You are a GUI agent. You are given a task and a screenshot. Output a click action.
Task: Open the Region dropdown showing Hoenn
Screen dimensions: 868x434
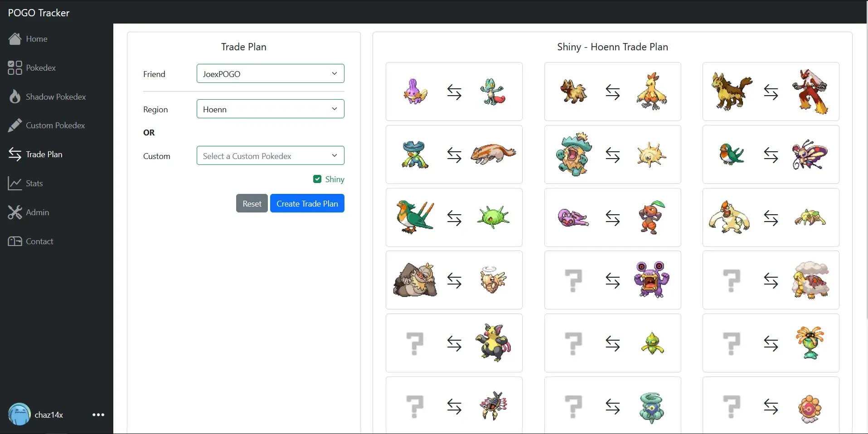tap(271, 109)
